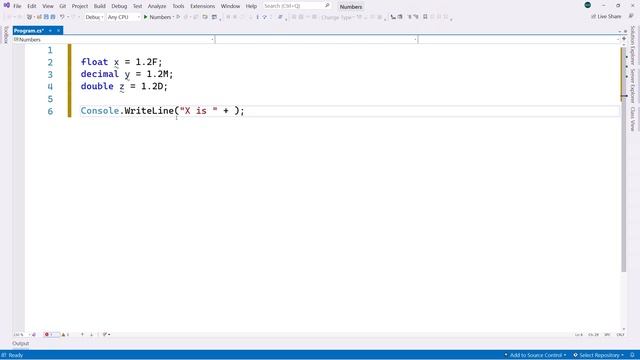Click Add to Source Control
This screenshot has height=360, width=640.
coord(535,356)
